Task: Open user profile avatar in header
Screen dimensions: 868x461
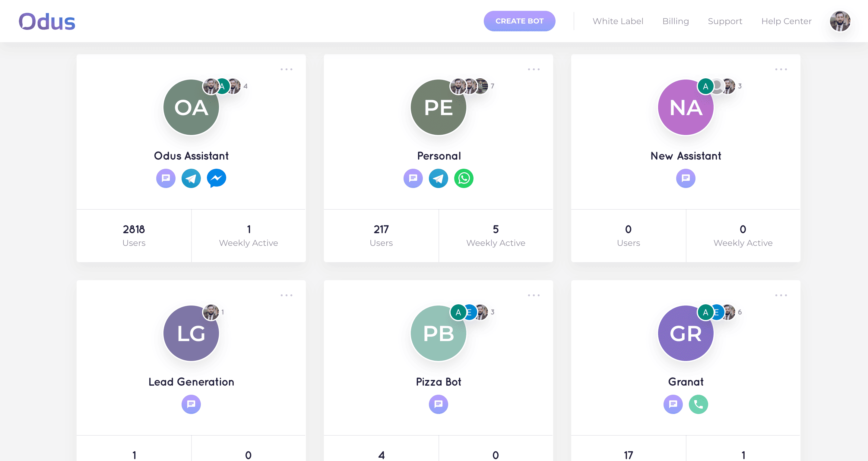Action: coord(840,21)
